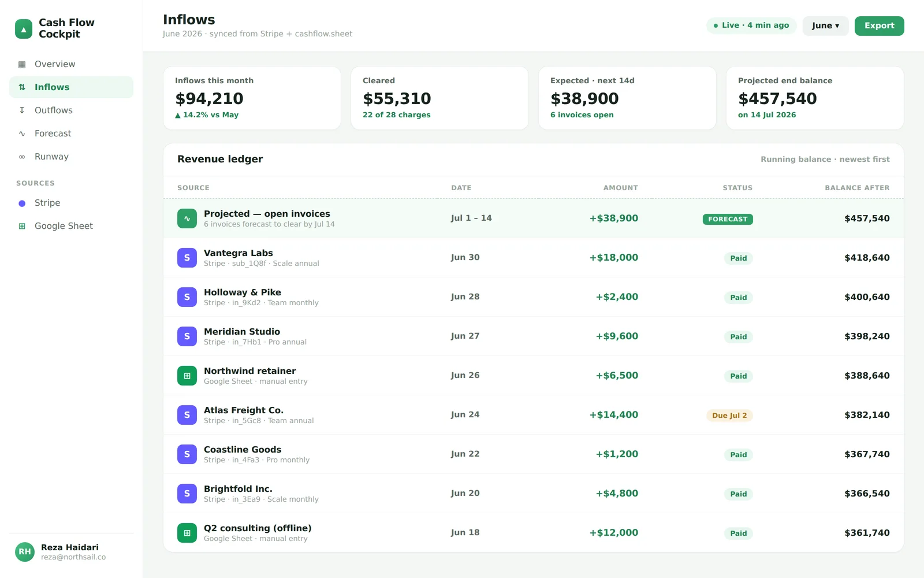The height and width of the screenshot is (578, 924).
Task: Click the Export button
Action: click(x=879, y=25)
